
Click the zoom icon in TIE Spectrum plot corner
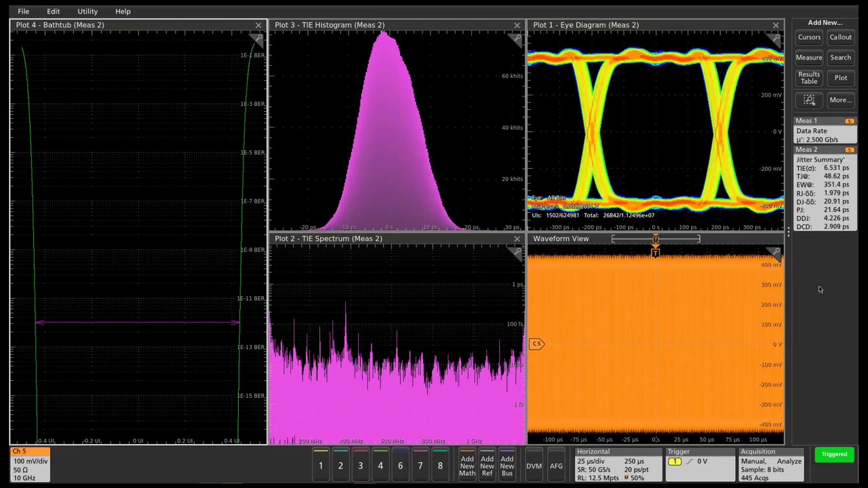click(517, 251)
